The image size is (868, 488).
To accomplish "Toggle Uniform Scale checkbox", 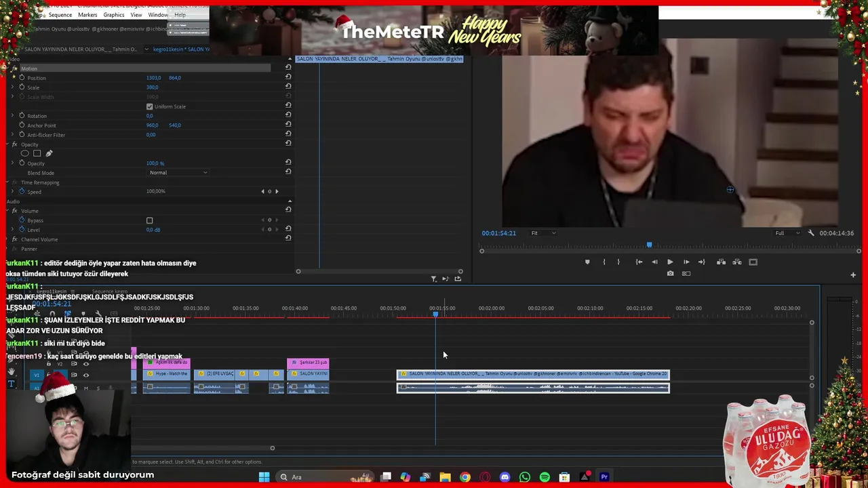I will (149, 106).
